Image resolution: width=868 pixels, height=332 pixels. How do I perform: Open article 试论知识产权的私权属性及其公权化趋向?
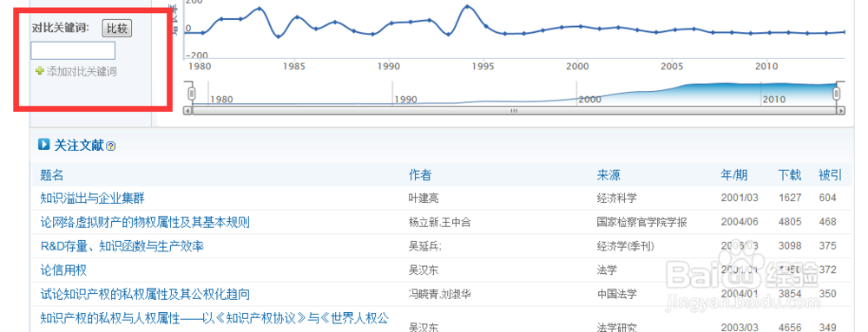(x=145, y=294)
